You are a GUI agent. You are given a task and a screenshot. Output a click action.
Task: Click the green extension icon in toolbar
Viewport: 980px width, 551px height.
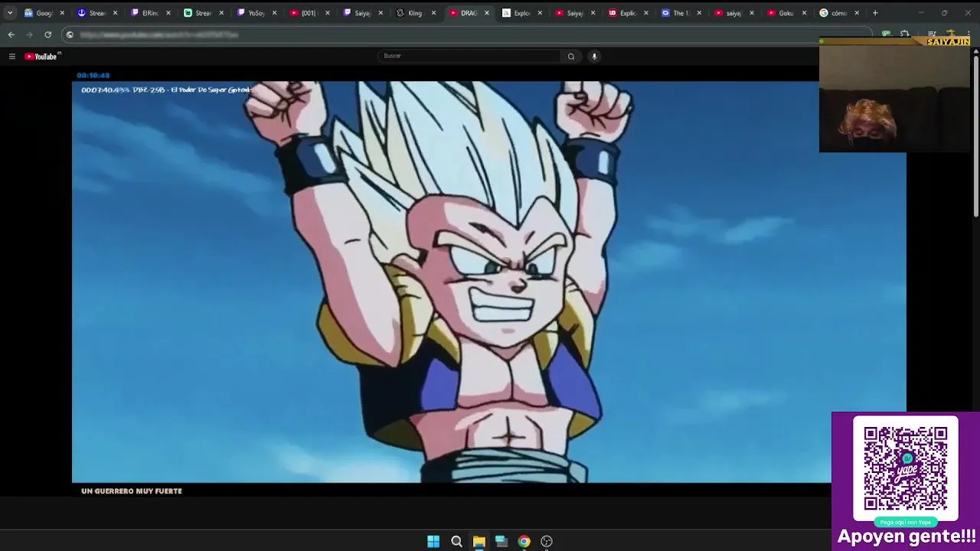(887, 34)
